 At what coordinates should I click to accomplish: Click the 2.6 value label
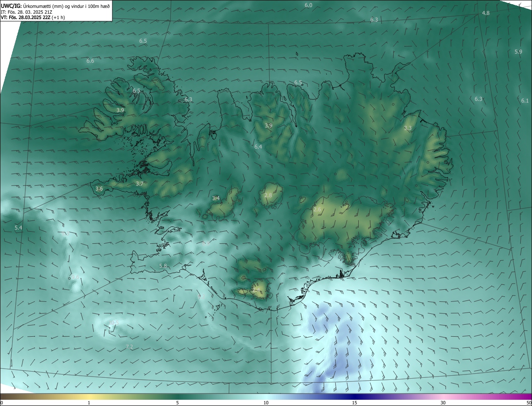317,210
